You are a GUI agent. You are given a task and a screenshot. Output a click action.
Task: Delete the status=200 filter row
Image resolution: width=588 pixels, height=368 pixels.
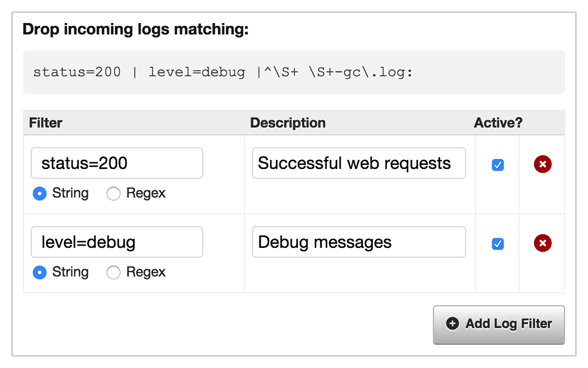(543, 164)
